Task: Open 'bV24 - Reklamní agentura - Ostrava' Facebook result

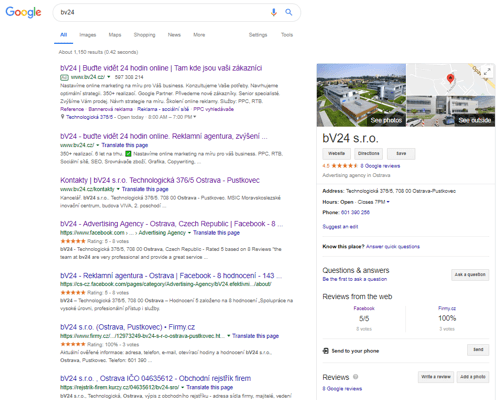Action: coord(171,276)
